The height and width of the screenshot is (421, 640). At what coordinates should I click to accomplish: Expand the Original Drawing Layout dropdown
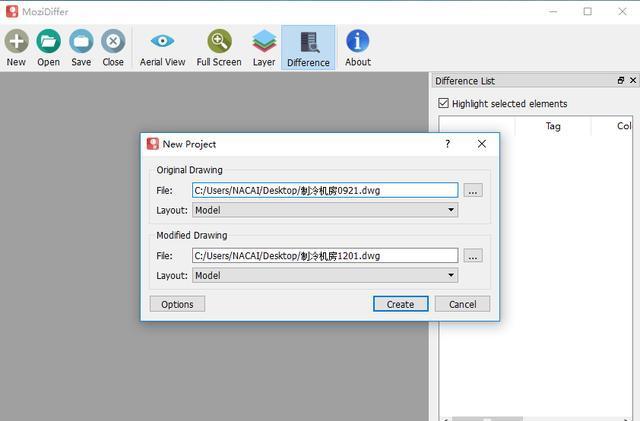pos(325,210)
